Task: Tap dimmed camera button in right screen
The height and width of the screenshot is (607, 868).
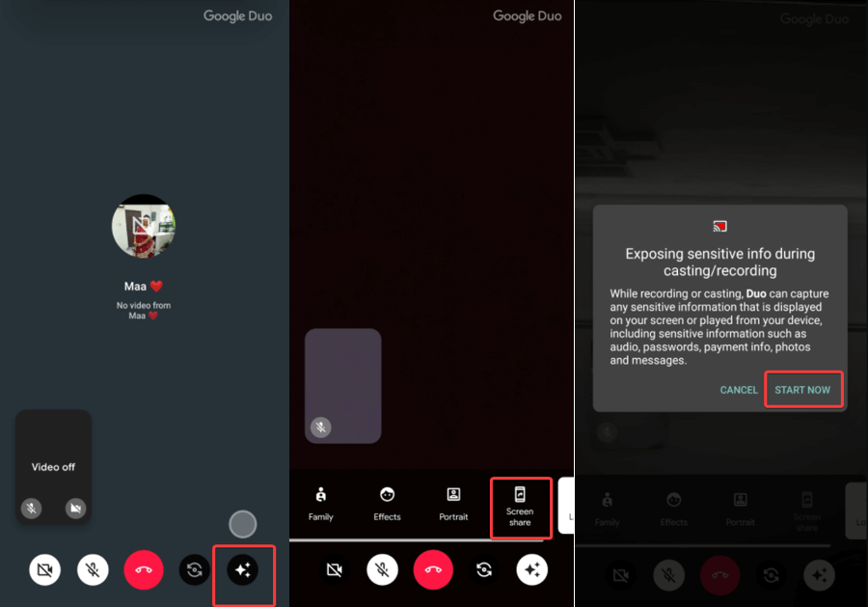Action: tap(621, 575)
